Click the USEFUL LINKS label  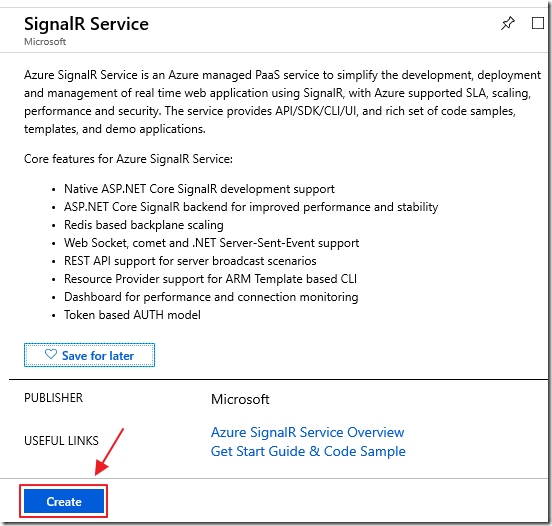pos(61,441)
